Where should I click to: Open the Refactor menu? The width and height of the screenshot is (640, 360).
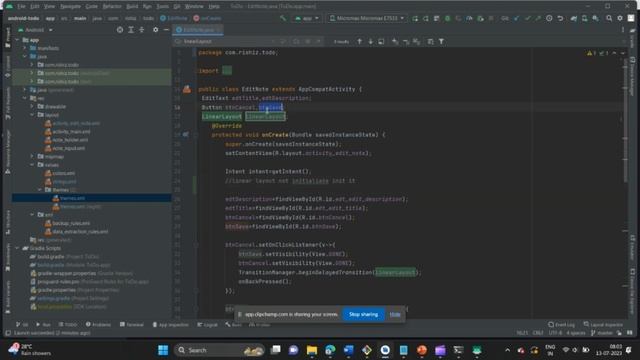tap(112, 7)
